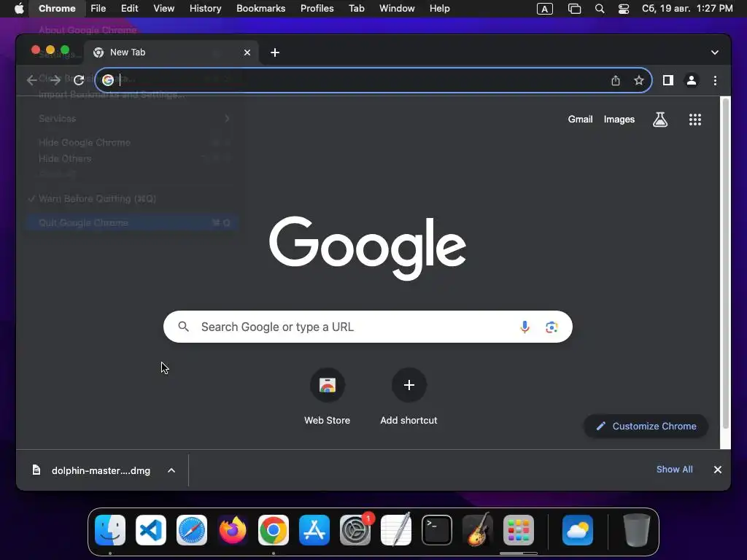Launch Firefox from the Dock
747x560 pixels.
233,530
